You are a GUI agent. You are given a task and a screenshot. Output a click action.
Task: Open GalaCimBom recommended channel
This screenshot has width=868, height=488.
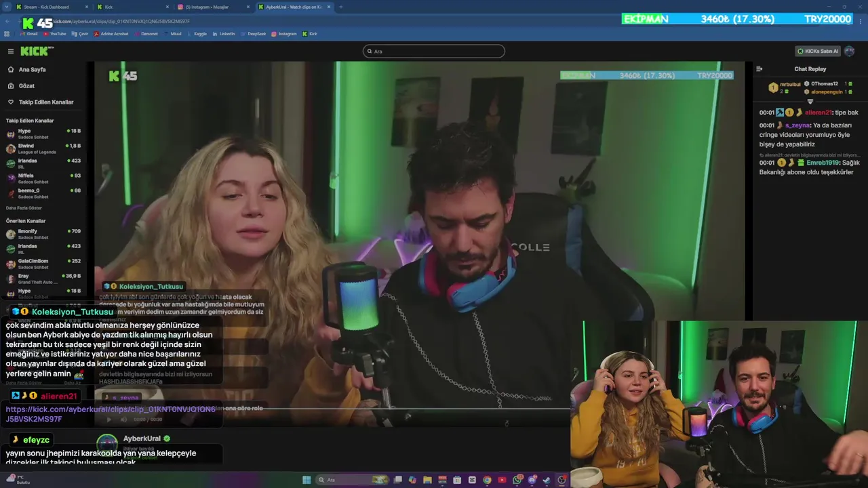click(43, 264)
